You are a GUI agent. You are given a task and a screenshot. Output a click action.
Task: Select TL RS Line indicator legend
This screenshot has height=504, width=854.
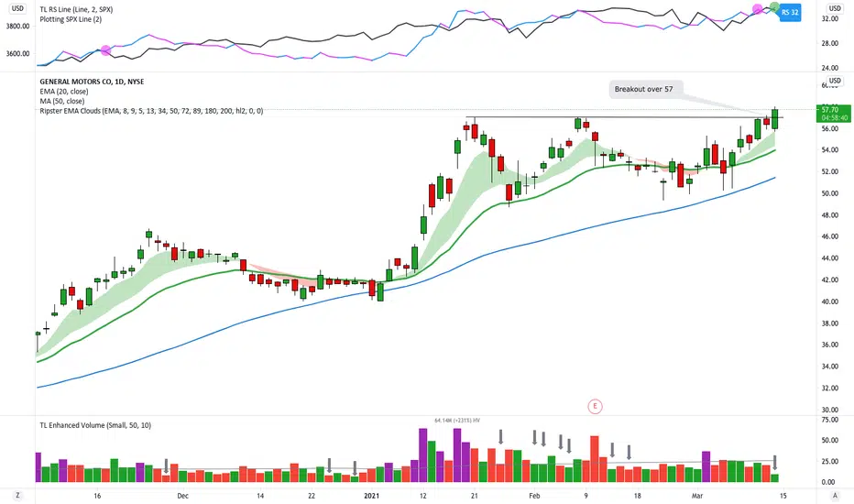(x=76, y=9)
